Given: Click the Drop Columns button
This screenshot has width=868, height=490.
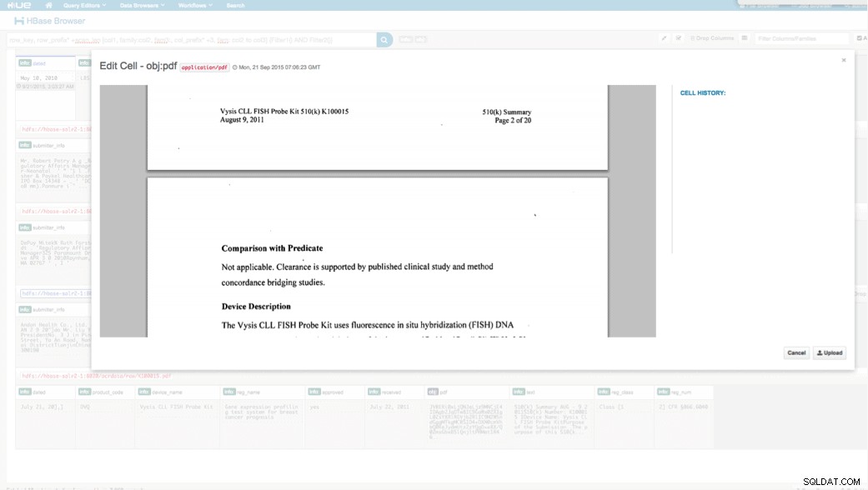Looking at the screenshot, I should coord(712,38).
